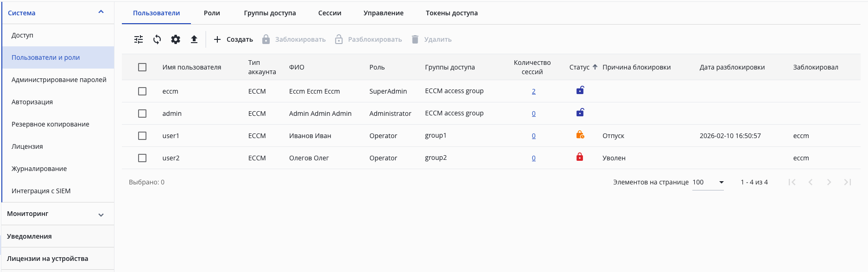Select the checkbox for user admin
The image size is (868, 272).
coord(142,114)
